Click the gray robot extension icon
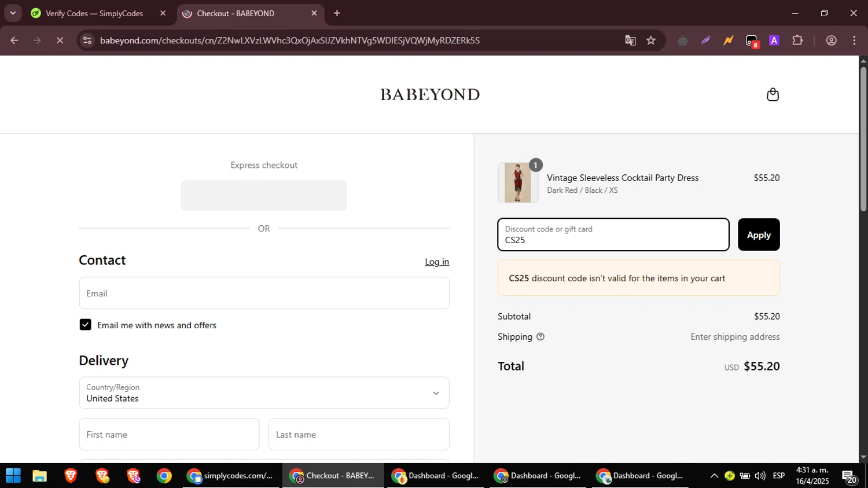Viewport: 868px width, 488px height. (x=683, y=41)
